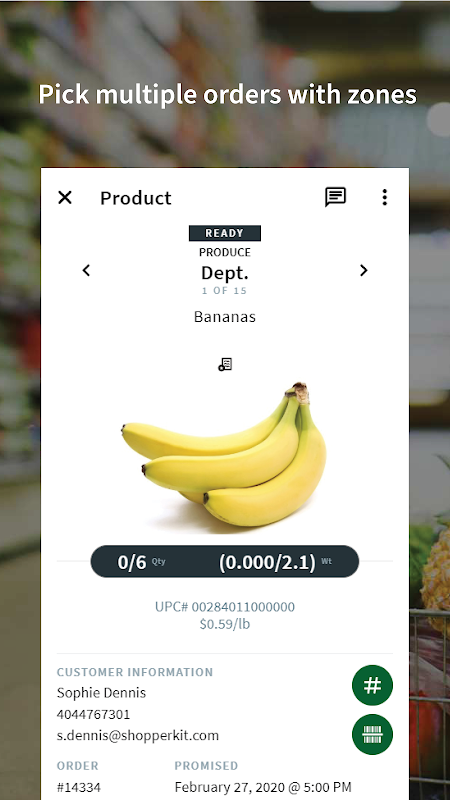This screenshot has width=450, height=800.
Task: Select the UPC# 00284011000000 text
Action: (x=225, y=607)
